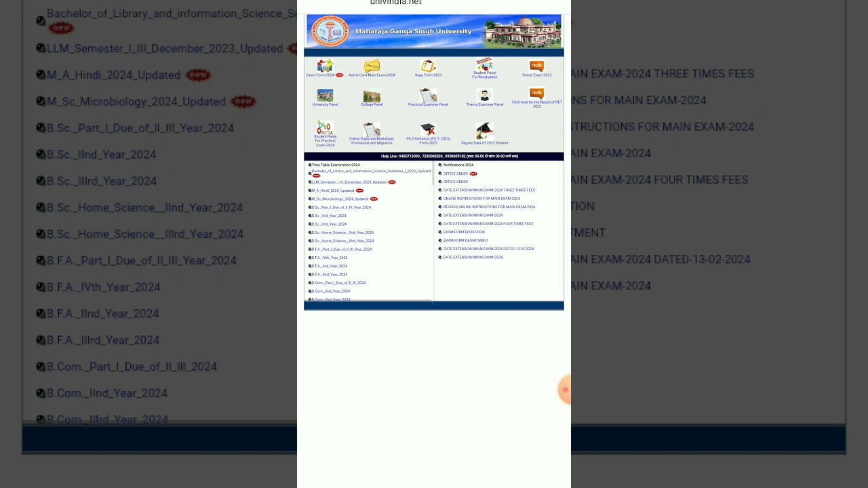Viewport: 868px width, 488px height.
Task: Open LLM_Semester_I_III_December_2023_Updated timetable
Action: point(349,182)
